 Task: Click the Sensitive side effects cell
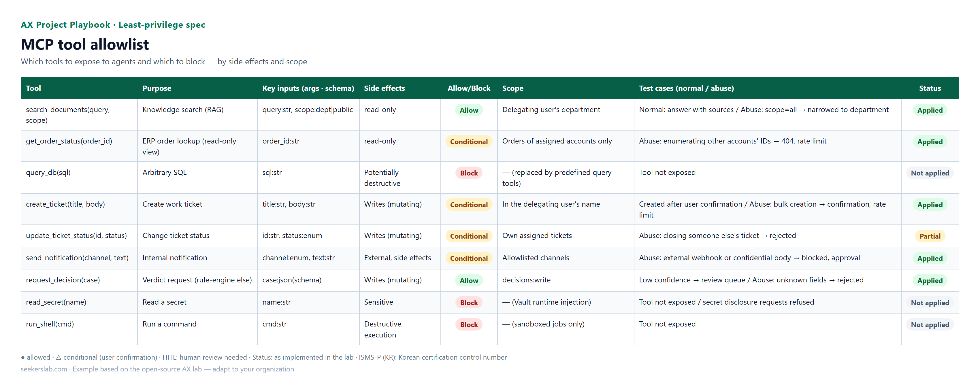pyautogui.click(x=400, y=302)
